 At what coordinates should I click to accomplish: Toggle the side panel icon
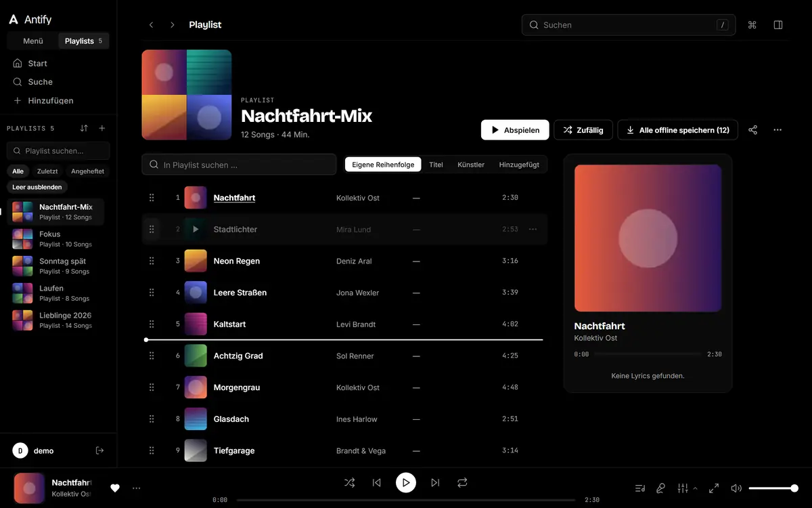pyautogui.click(x=778, y=25)
